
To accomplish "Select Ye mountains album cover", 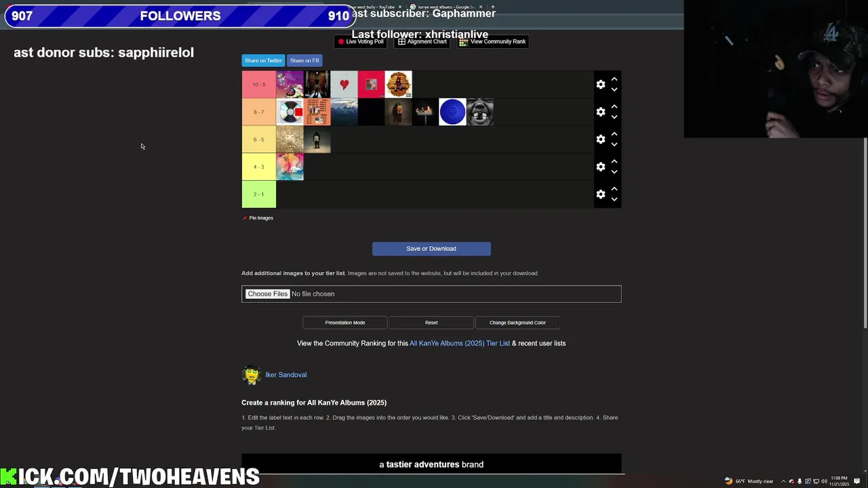I will point(344,112).
